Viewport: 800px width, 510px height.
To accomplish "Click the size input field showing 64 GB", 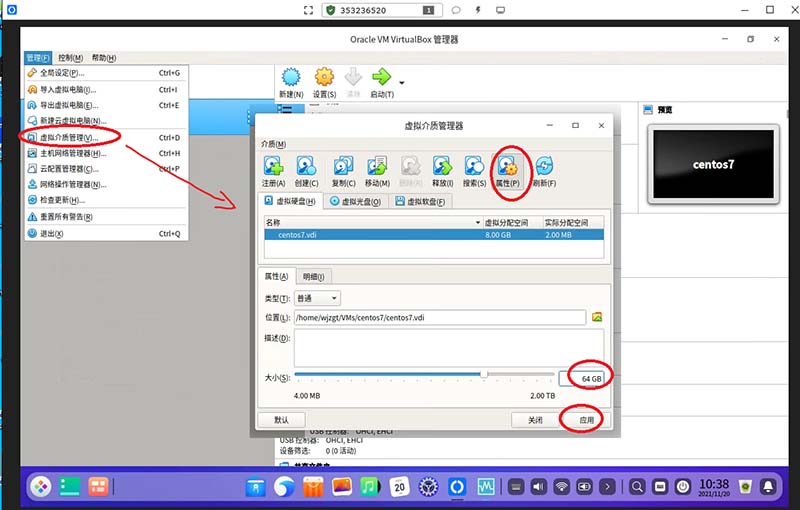I will [582, 378].
